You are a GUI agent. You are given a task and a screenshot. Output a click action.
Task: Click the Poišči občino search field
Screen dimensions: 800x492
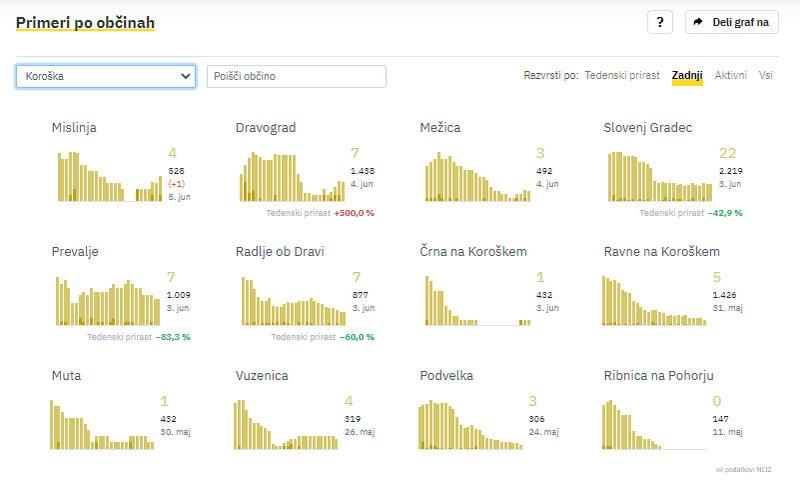click(x=296, y=76)
